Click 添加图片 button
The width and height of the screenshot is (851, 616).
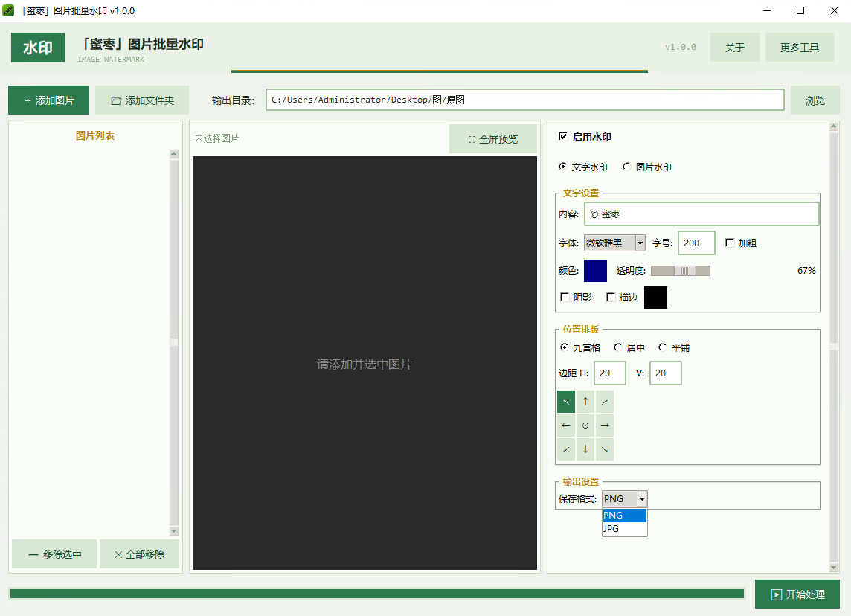(x=49, y=100)
